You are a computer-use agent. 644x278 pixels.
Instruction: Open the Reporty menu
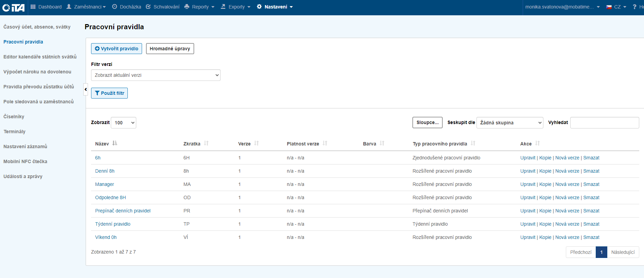click(x=199, y=7)
